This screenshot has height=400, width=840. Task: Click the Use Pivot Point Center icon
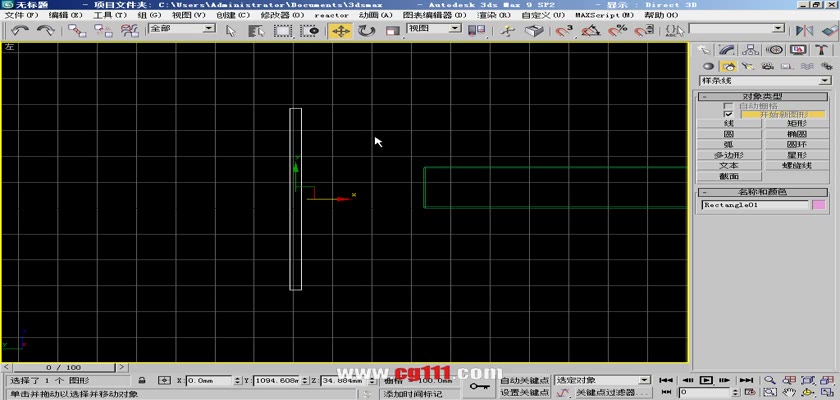coord(476,31)
